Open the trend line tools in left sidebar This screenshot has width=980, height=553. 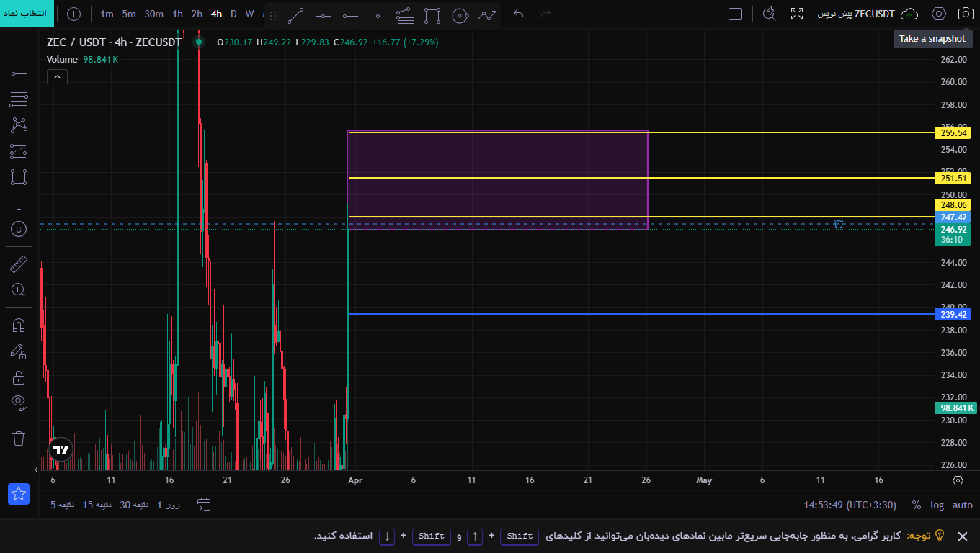(19, 73)
